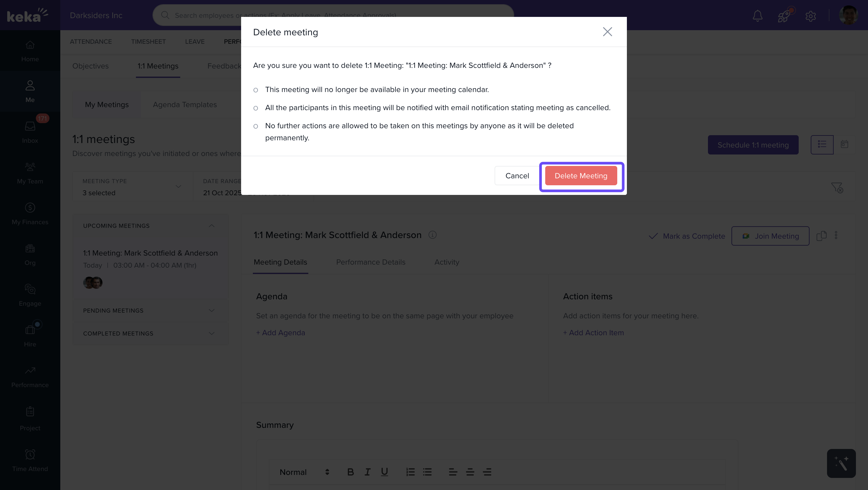Toggle italic formatting in the summary editor
The width and height of the screenshot is (868, 490).
(x=367, y=472)
